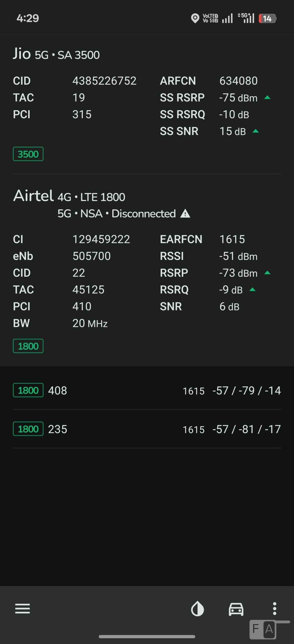
Task: Tap the theme contrast droplet icon
Action: point(198,609)
